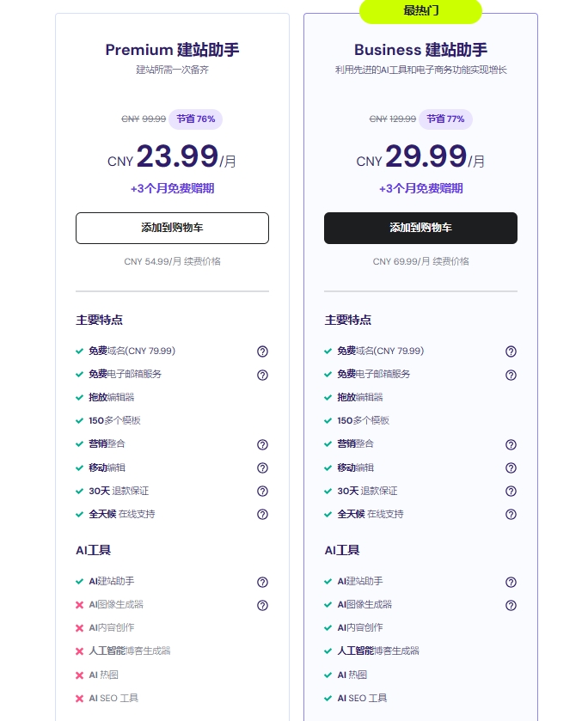
Task: Show info for Business 全天候在线支持
Action: [x=511, y=514]
